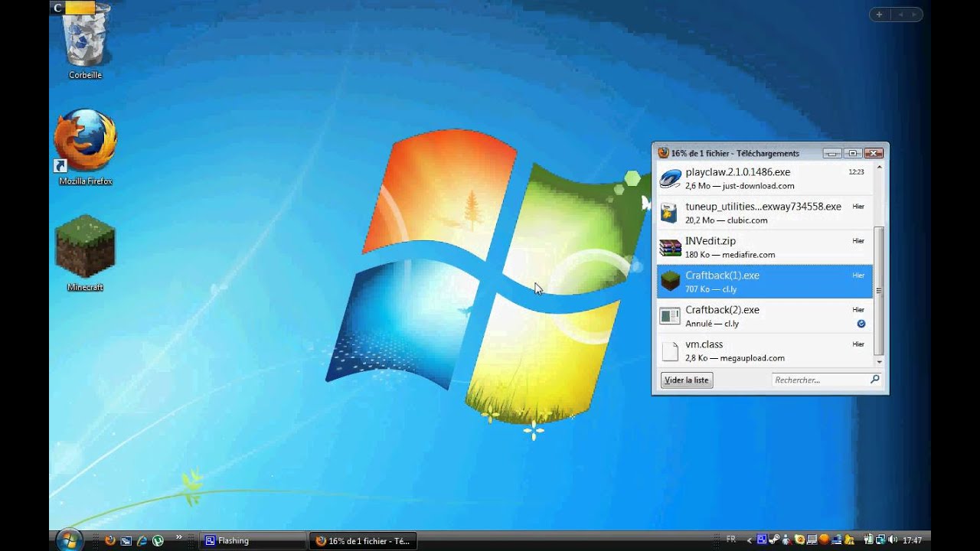Click the power plug tray icon

(x=868, y=540)
